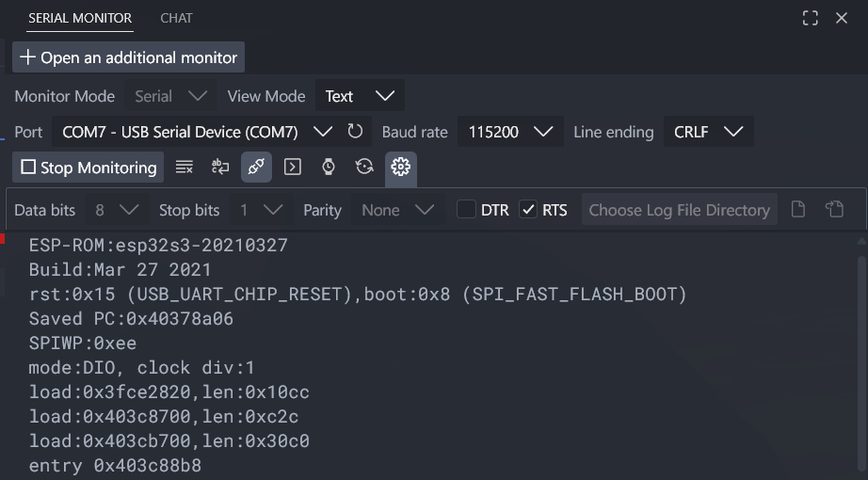The height and width of the screenshot is (480, 868).
Task: Toggle the text encoding translation icon
Action: [220, 168]
